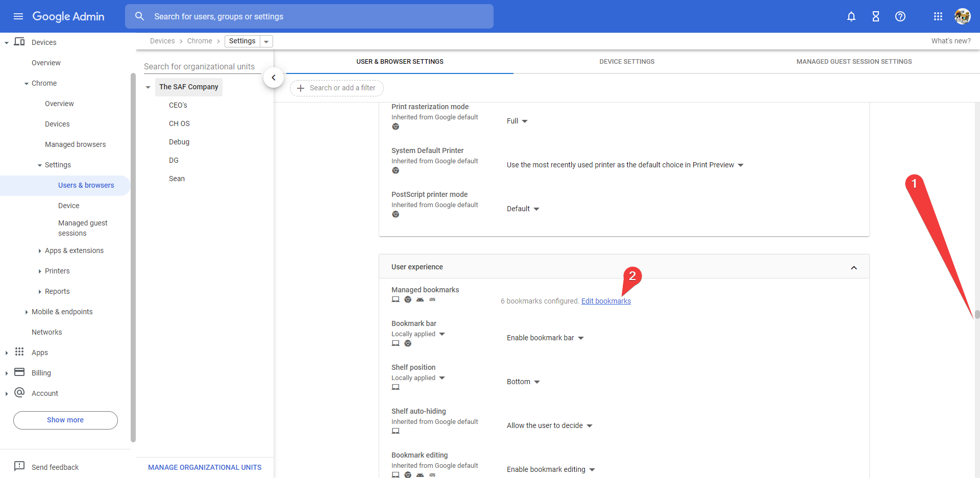Select Users & browsers in sidebar
Screen dimensions: 980x478
coord(65,185)
